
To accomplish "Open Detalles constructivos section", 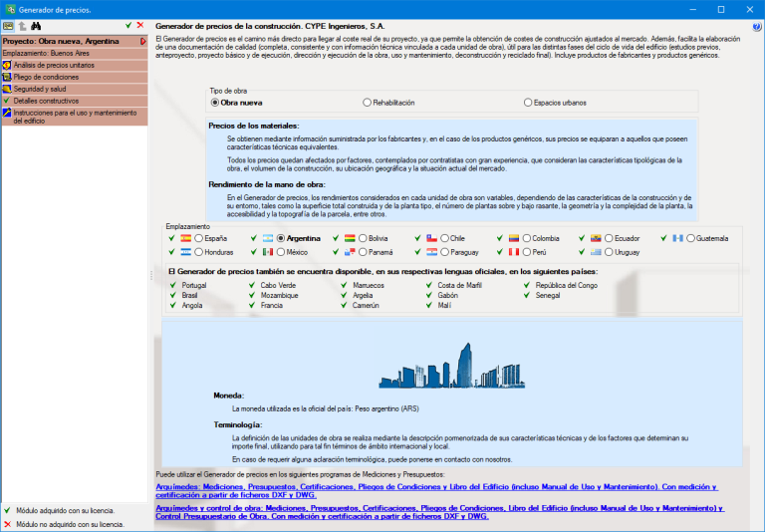I will [x=75, y=101].
